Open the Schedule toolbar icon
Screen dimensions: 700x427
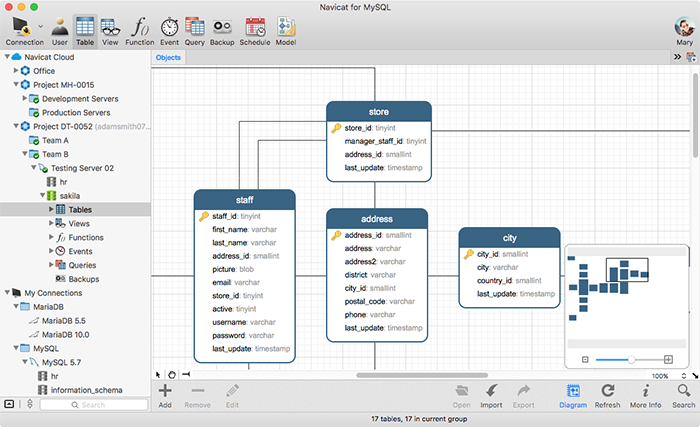point(255,31)
